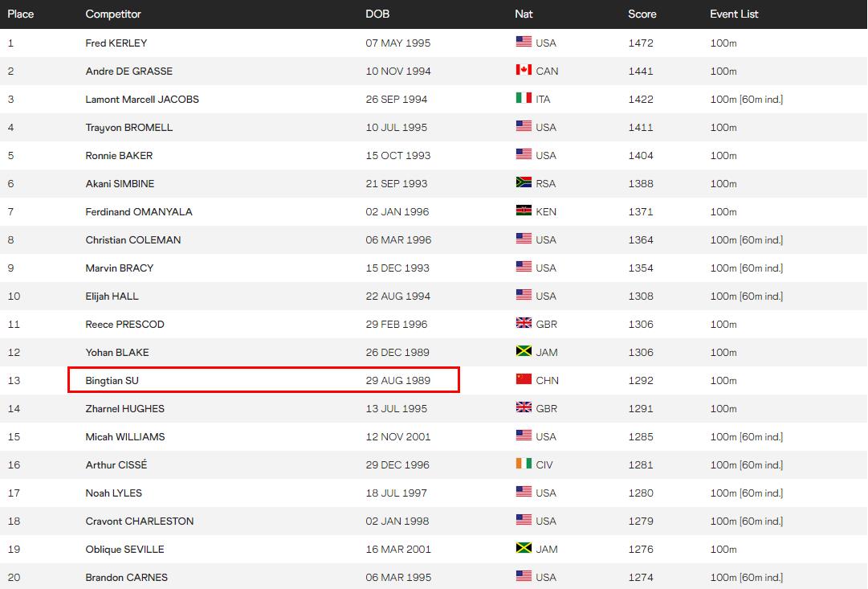The image size is (868, 589).
Task: Sort by the Score column header
Action: pyautogui.click(x=642, y=14)
